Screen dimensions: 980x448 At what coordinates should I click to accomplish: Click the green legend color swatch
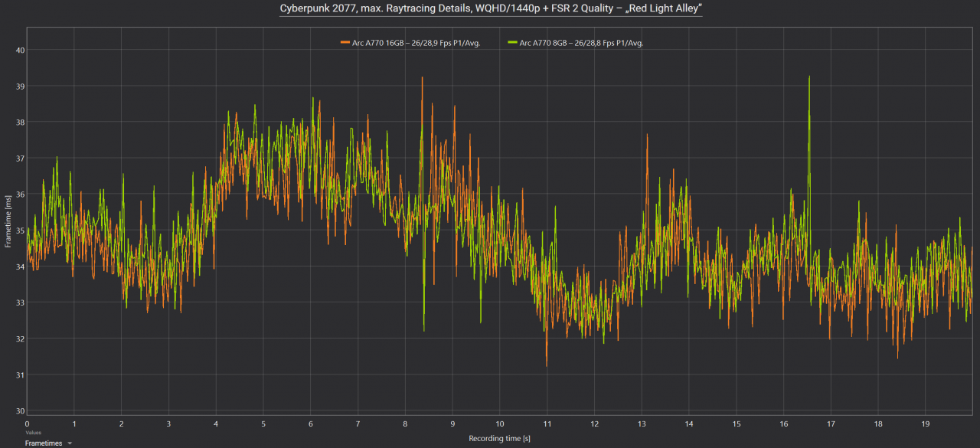[512, 43]
